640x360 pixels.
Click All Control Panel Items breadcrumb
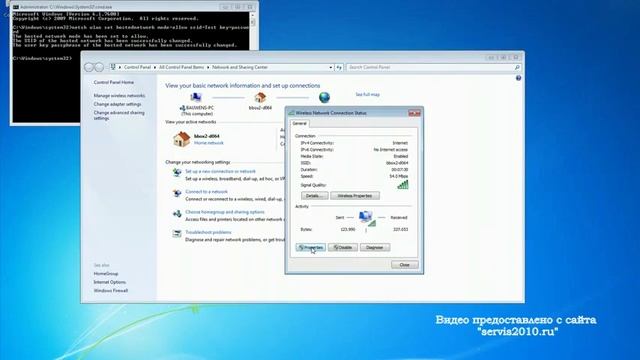click(181, 67)
